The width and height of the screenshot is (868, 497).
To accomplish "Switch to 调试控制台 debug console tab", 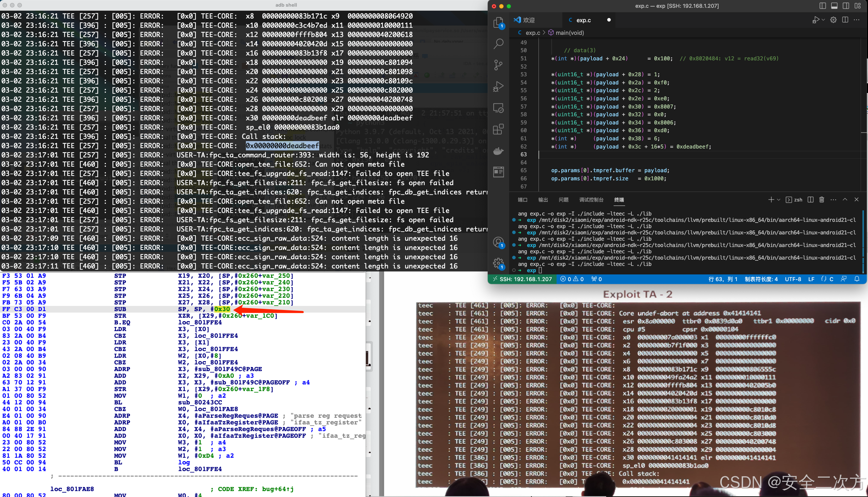I will tap(591, 200).
